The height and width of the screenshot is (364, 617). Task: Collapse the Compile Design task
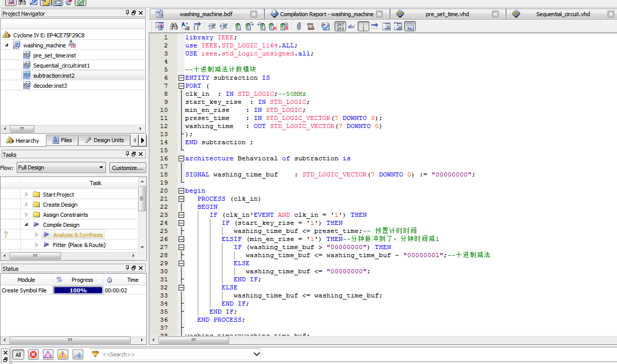pos(26,225)
